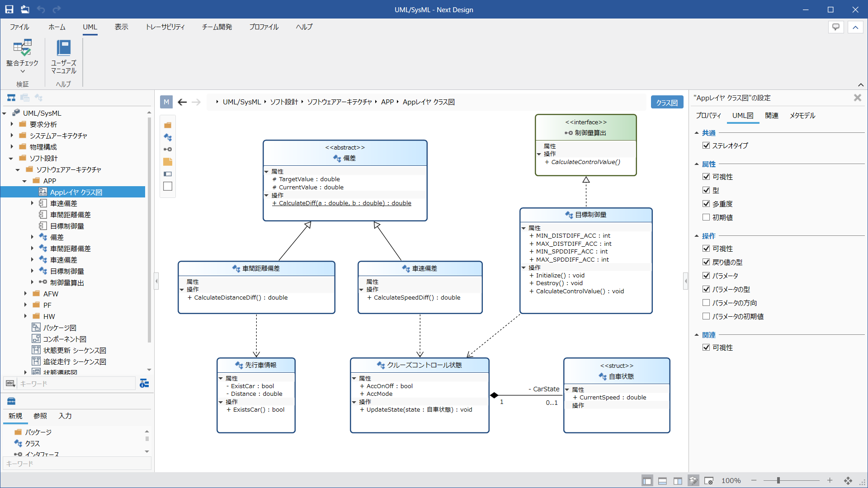Collapse the ソフト設計 tree folder

(11, 158)
